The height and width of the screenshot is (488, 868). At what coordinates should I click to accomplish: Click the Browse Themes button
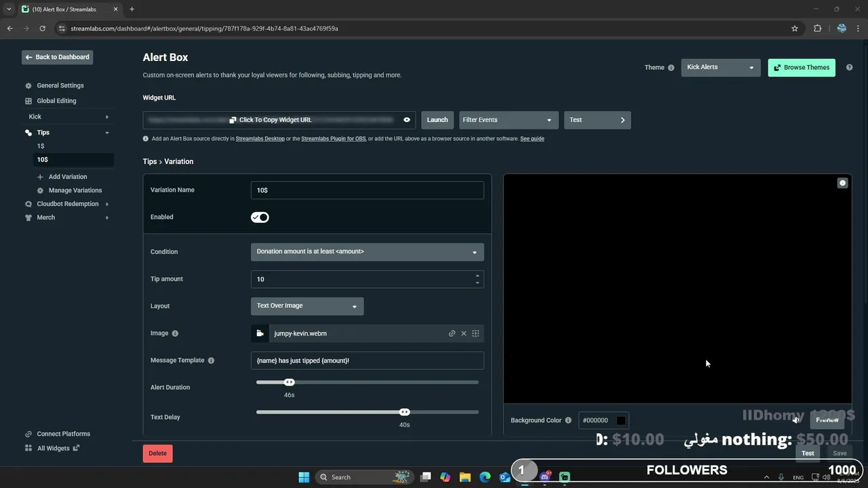point(802,68)
